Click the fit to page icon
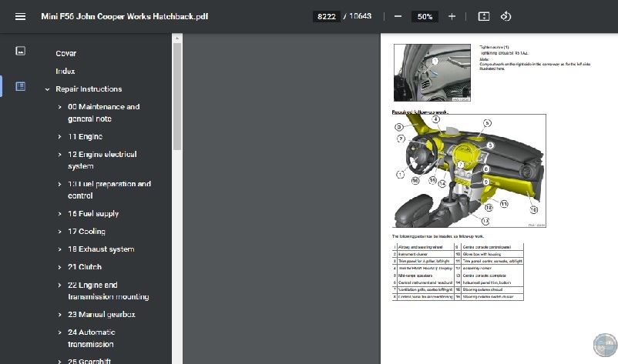This screenshot has width=618, height=364. click(x=484, y=16)
